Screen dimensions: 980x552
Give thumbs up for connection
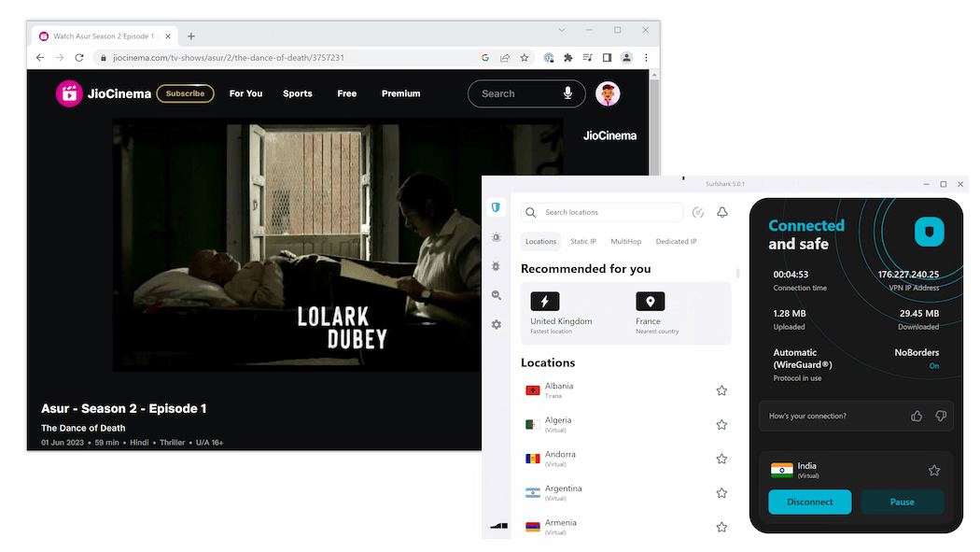point(917,417)
